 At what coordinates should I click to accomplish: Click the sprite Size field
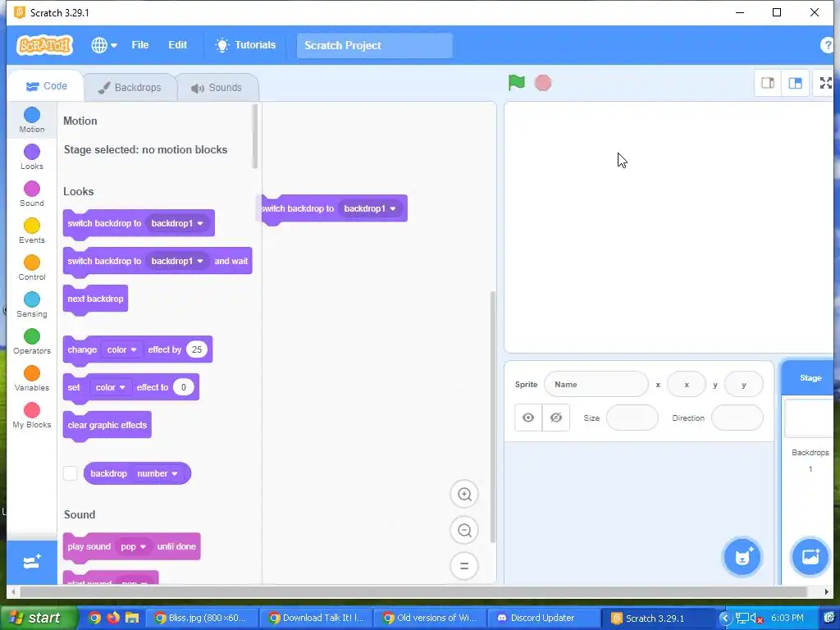click(632, 418)
